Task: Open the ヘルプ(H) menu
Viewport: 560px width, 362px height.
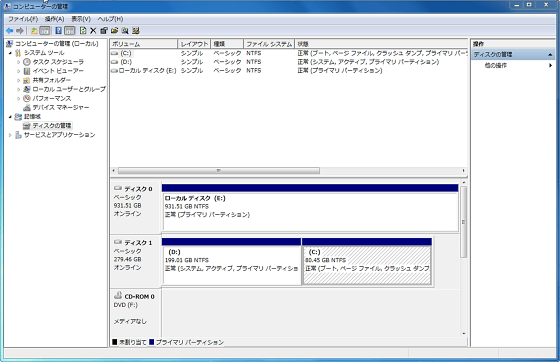Action: tap(110, 19)
